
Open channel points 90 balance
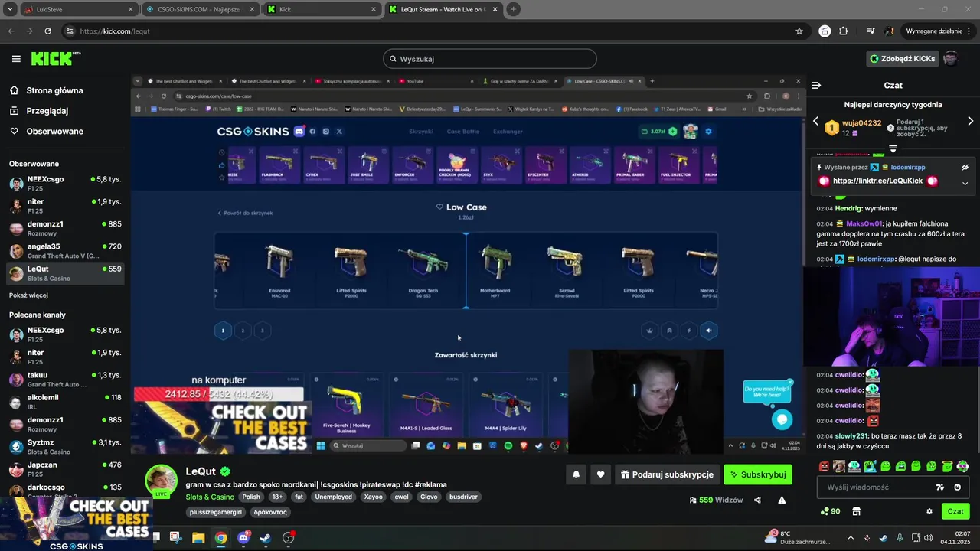pyautogui.click(x=830, y=511)
